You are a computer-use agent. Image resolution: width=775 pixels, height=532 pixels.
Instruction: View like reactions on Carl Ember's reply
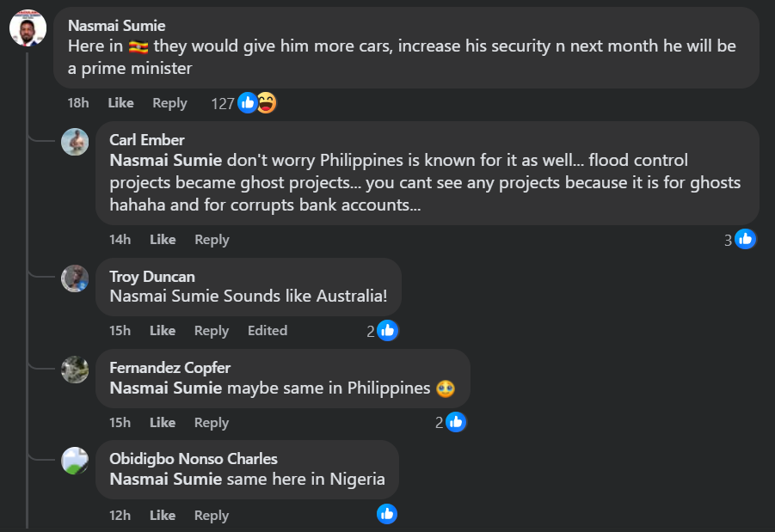tap(745, 239)
